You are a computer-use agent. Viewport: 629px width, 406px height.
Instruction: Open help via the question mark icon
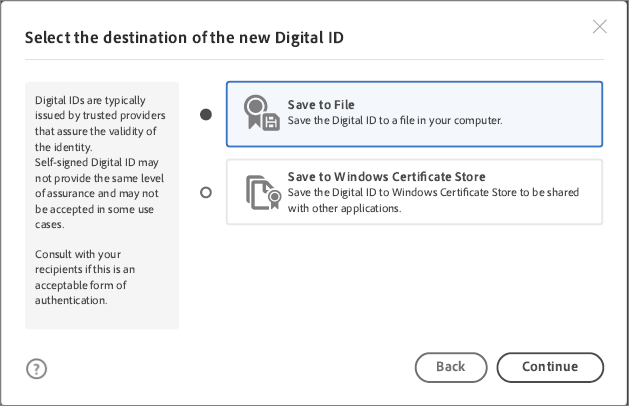pyautogui.click(x=36, y=369)
